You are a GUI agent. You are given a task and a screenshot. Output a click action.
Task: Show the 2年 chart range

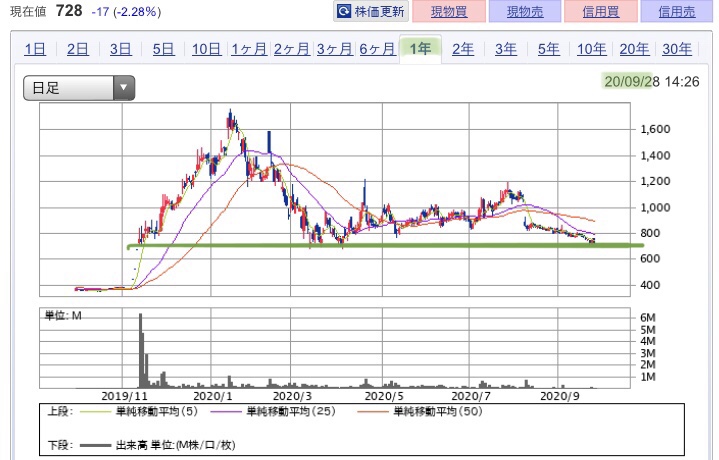pos(463,49)
